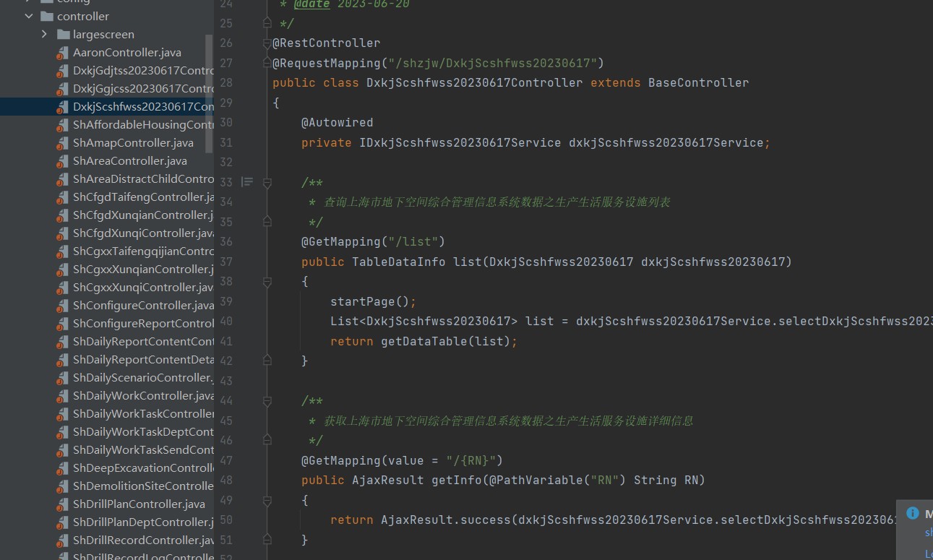Fold the getInfo method body at line 49
Screen dimensions: 933x560
tap(267, 500)
